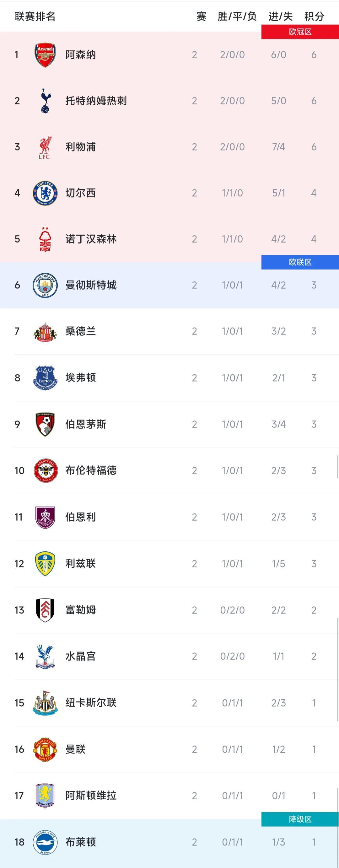This screenshot has height=868, width=339.
Task: Click the Manchester United crest
Action: point(45,750)
